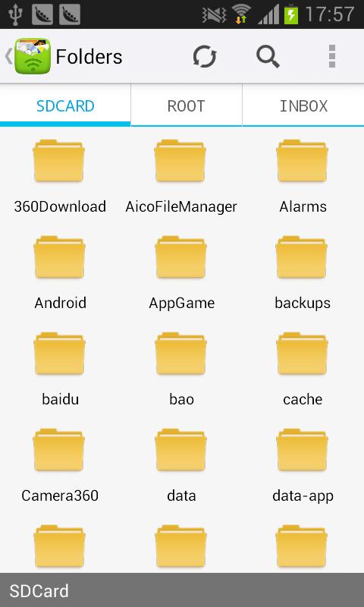364x607 pixels.
Task: Switch to the INBOX tab
Action: coord(303,105)
